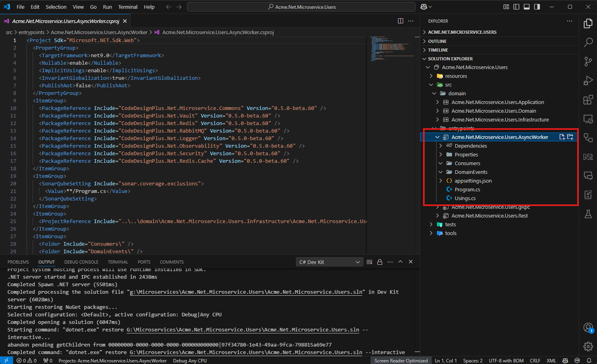Image resolution: width=597 pixels, height=364 pixels.
Task: Click errors and warnings count in status bar
Action: (x=27, y=360)
